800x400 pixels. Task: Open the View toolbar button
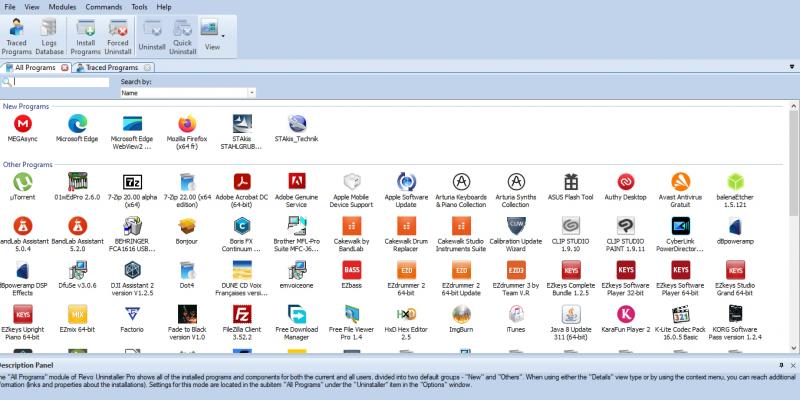210,36
